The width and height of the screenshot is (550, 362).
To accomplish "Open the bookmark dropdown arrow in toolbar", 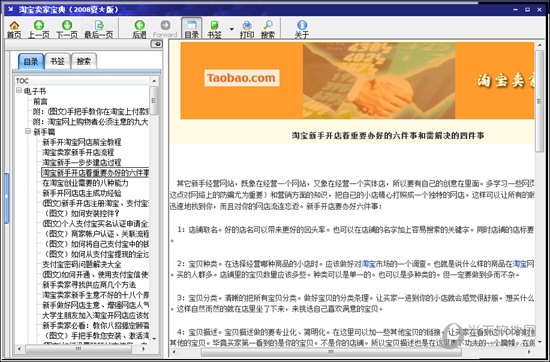I will tap(232, 29).
